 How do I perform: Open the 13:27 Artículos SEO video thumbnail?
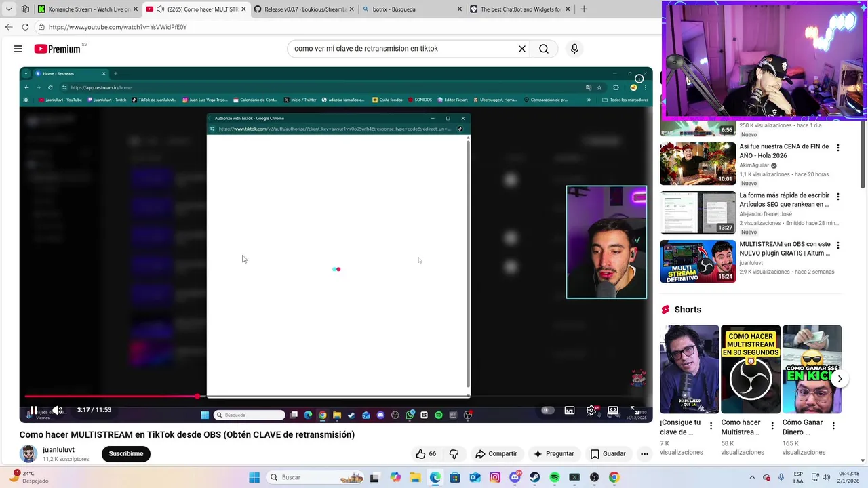(698, 213)
